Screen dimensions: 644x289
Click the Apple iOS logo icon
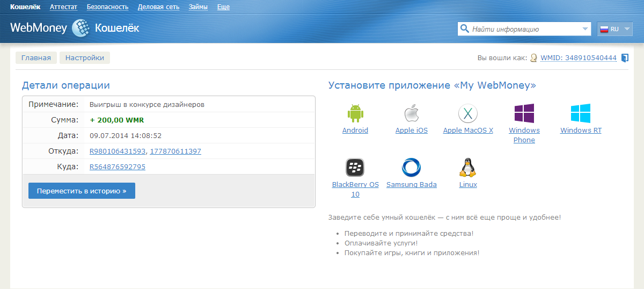(x=411, y=114)
